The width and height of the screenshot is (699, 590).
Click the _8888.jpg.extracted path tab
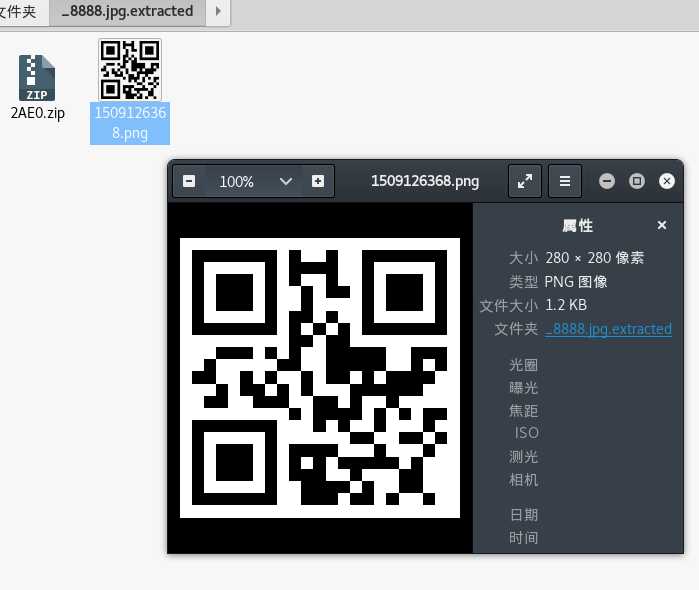(127, 11)
